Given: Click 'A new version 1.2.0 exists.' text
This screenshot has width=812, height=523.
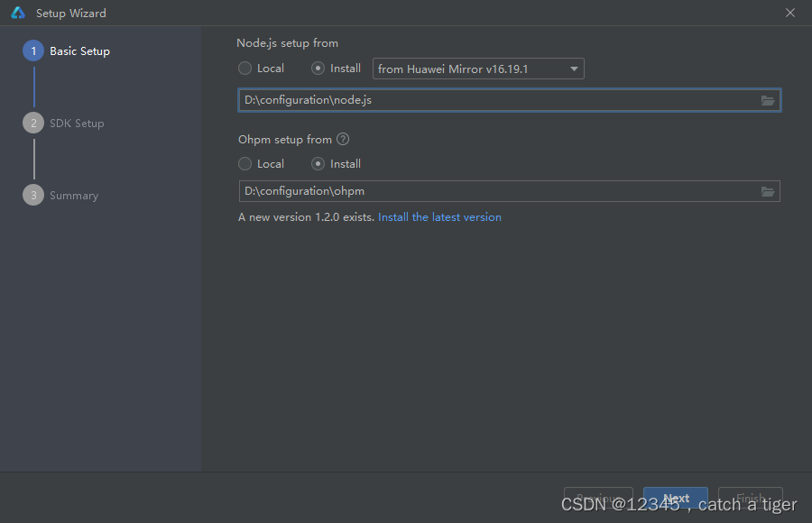Looking at the screenshot, I should [x=306, y=217].
